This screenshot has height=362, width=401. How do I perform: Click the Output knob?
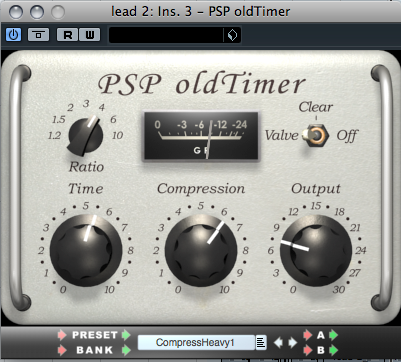316,250
